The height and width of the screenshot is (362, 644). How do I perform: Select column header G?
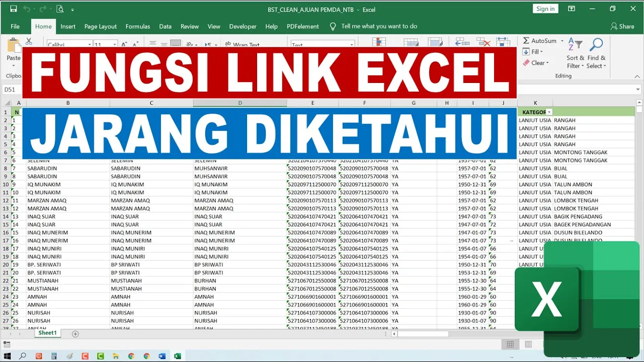point(414,103)
